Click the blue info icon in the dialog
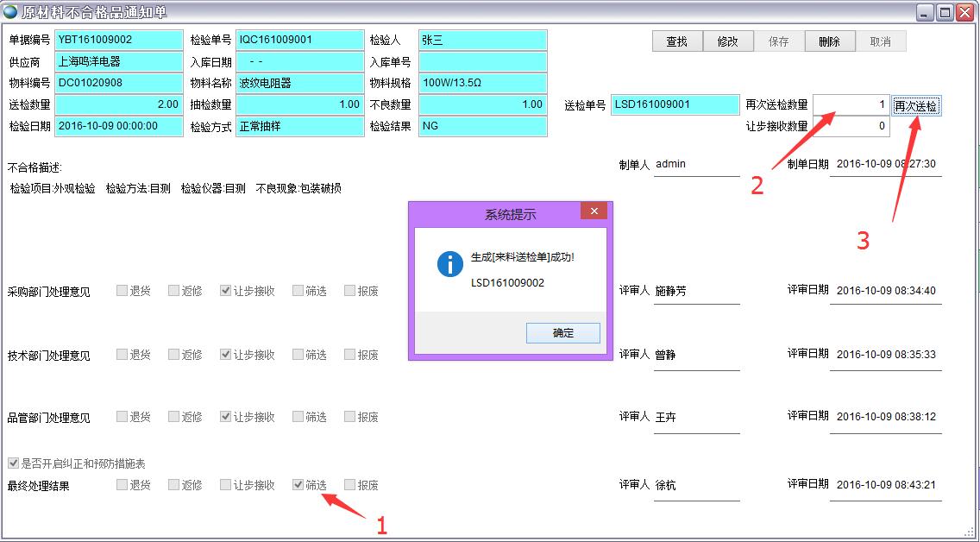Image resolution: width=980 pixels, height=542 pixels. [450, 263]
